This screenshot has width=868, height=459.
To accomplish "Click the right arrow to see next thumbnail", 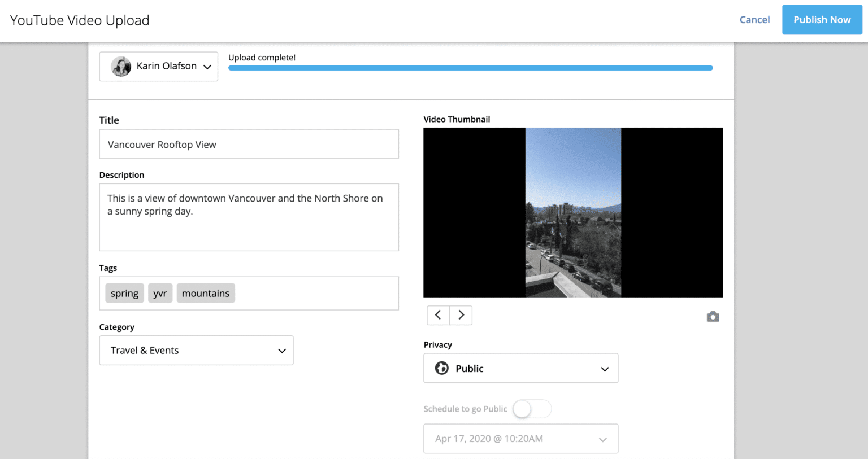I will 461,315.
